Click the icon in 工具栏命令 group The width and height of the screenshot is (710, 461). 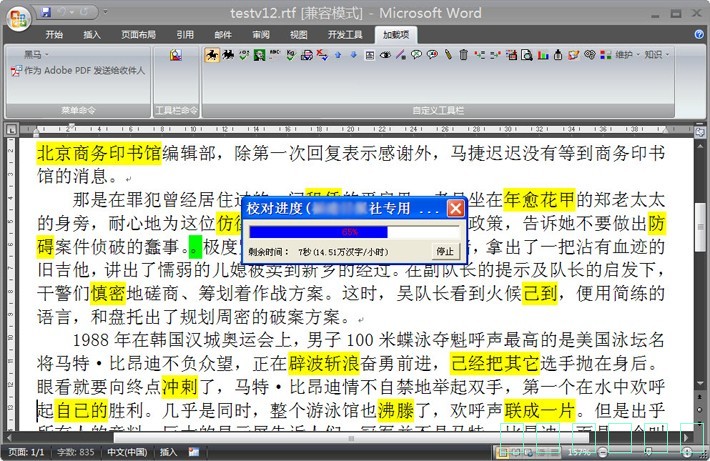(176, 55)
